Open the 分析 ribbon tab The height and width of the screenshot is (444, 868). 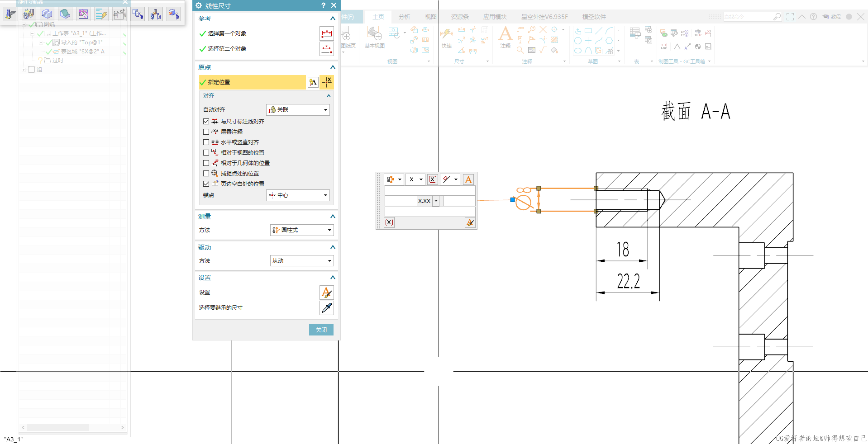pyautogui.click(x=405, y=17)
